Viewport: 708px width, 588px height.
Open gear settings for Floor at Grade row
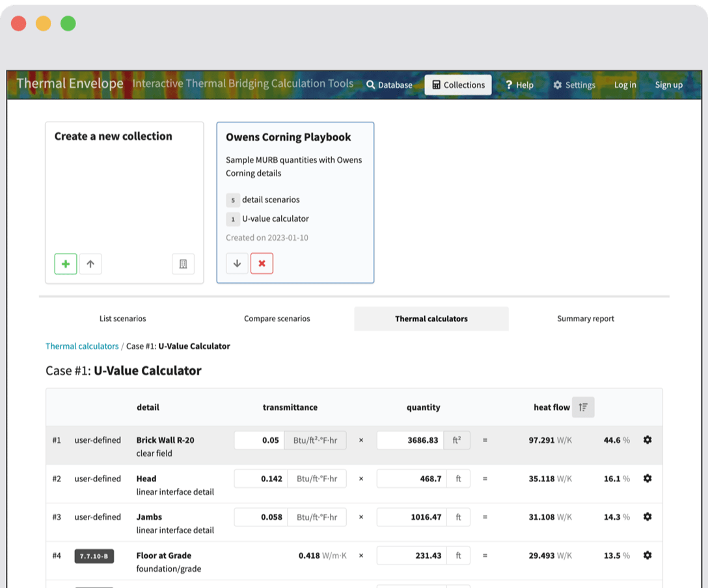647,555
